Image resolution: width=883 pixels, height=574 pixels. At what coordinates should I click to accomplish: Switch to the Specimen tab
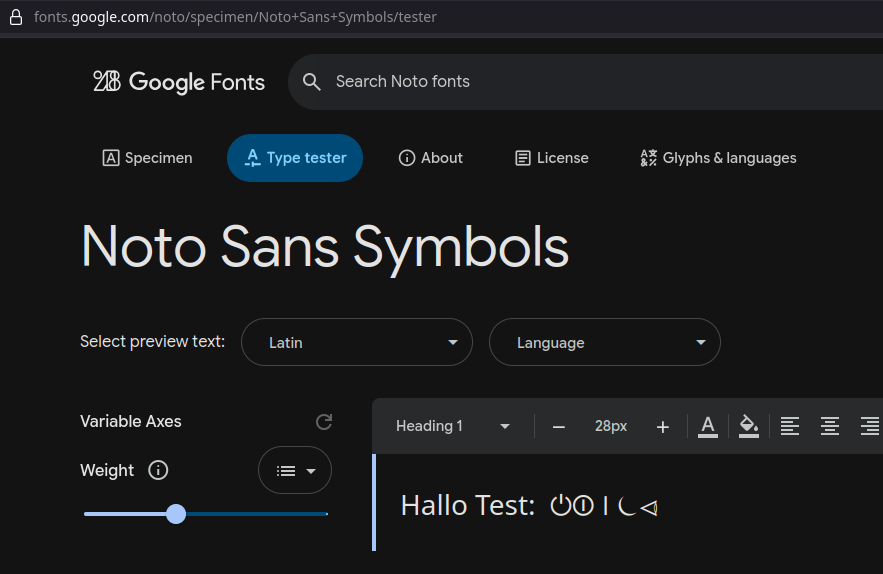click(148, 158)
